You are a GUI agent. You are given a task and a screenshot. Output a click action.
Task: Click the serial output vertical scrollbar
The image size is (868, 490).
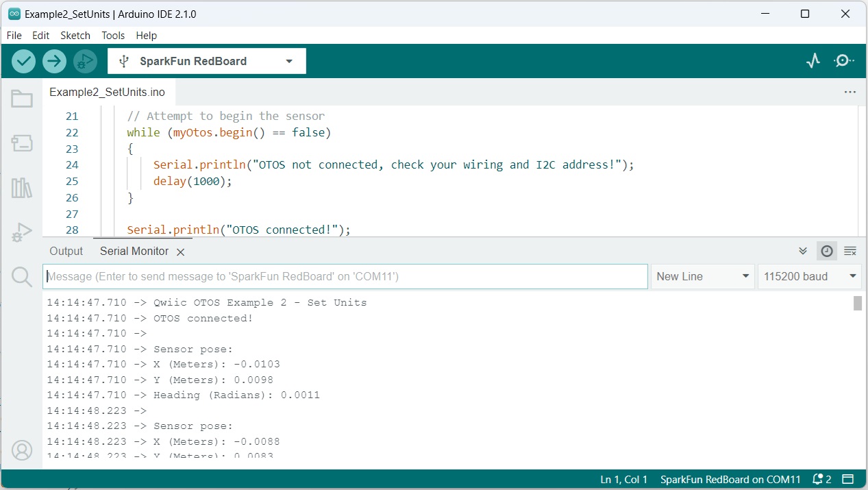pos(857,303)
